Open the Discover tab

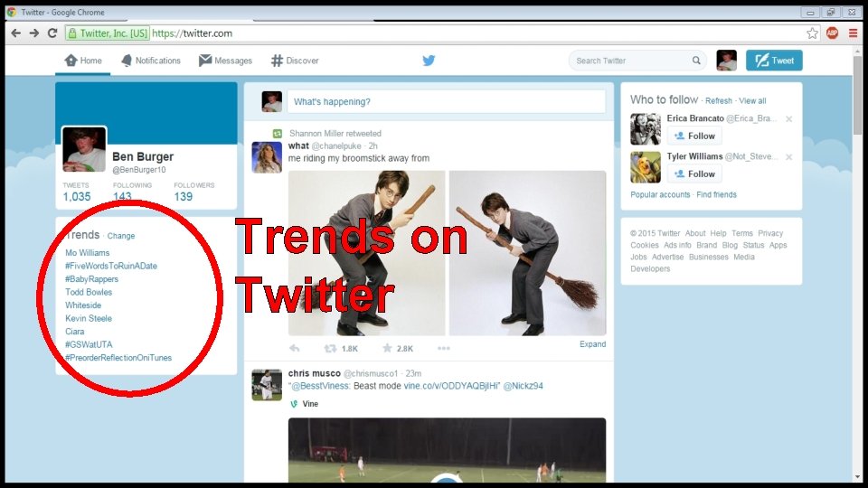295,61
